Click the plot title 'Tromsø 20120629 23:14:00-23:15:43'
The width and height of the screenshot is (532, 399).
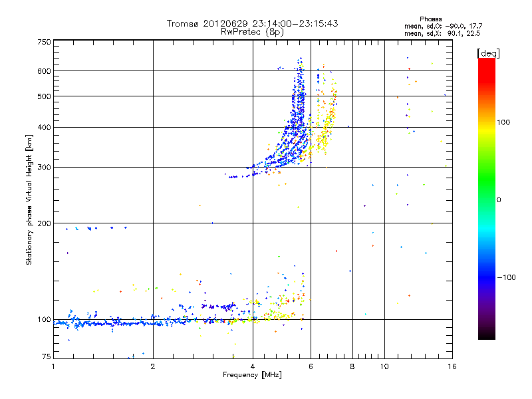(x=252, y=23)
